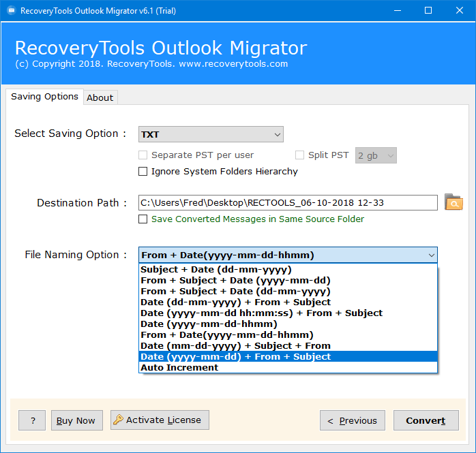Tick the Separate PST per user checkbox

point(143,155)
